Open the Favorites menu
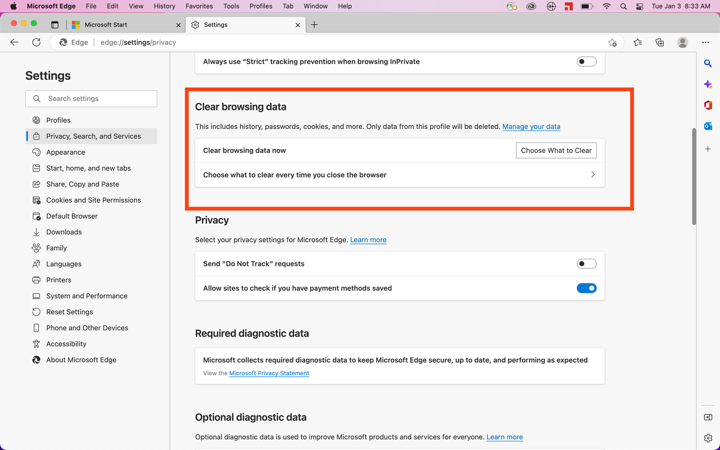720x450 pixels. coord(199,6)
